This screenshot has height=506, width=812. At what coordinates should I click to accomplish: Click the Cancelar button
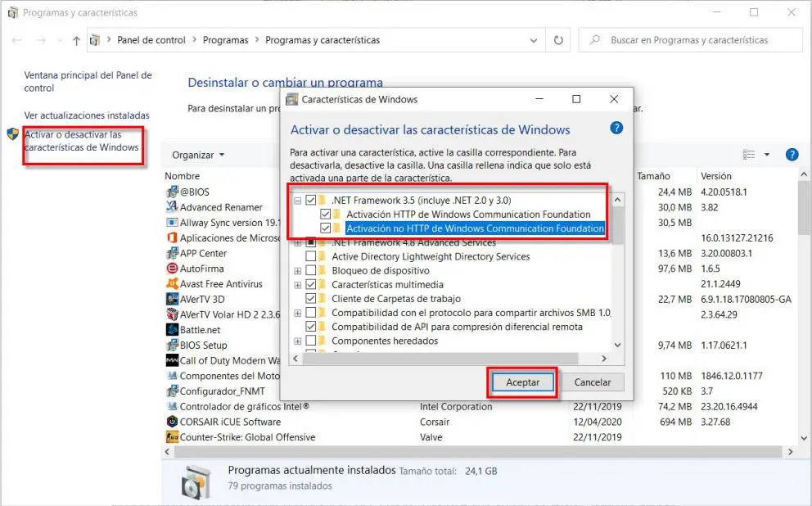(x=593, y=382)
